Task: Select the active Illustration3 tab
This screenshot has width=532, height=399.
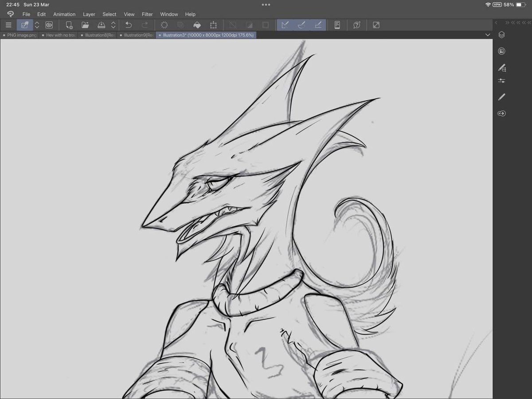Action: tap(206, 35)
